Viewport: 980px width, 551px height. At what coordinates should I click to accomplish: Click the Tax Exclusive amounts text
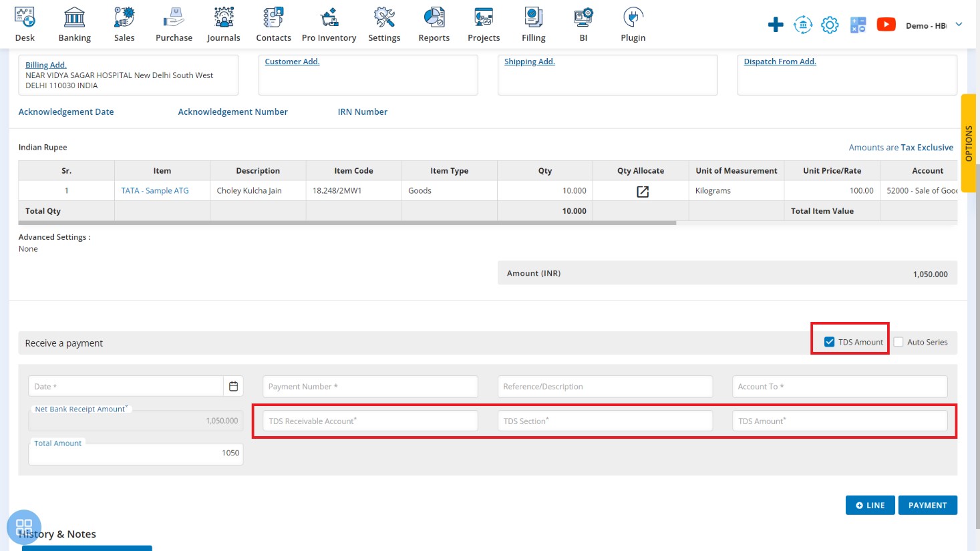[927, 148]
